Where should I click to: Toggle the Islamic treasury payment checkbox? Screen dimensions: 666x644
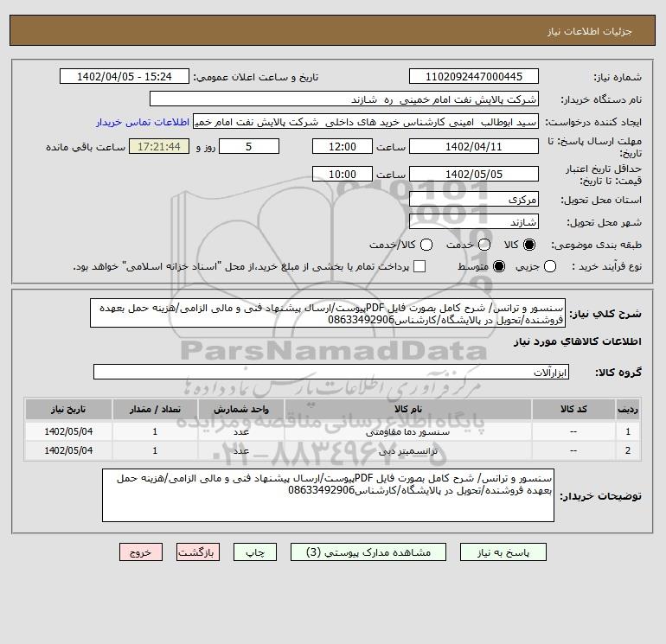419,266
